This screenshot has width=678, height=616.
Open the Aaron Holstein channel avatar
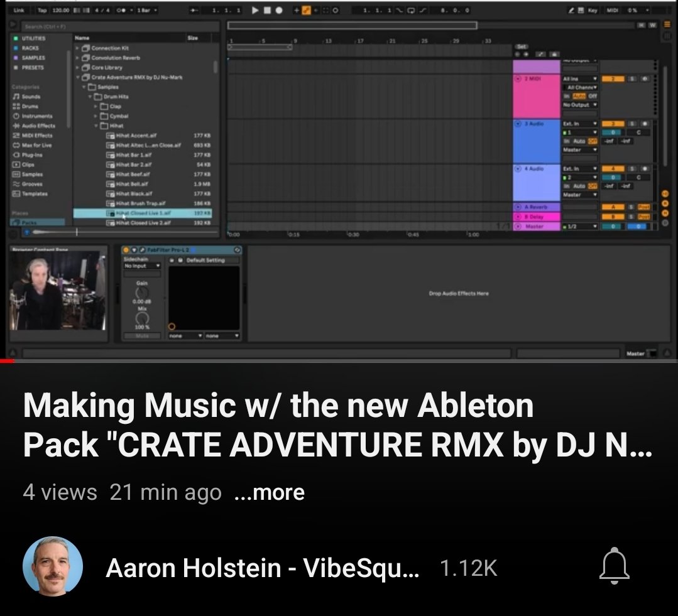[53, 566]
